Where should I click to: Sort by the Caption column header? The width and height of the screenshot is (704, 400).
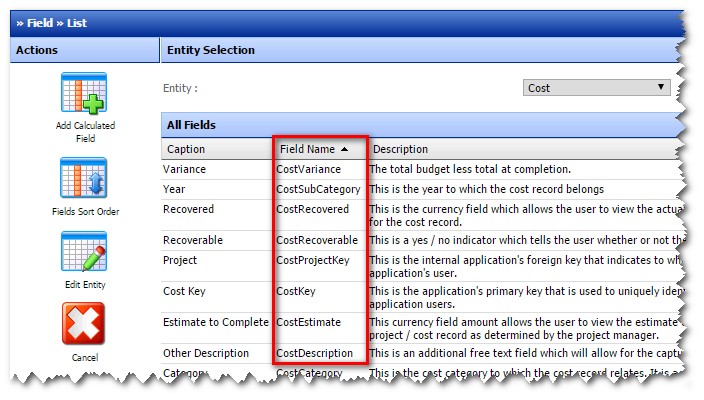click(x=186, y=149)
